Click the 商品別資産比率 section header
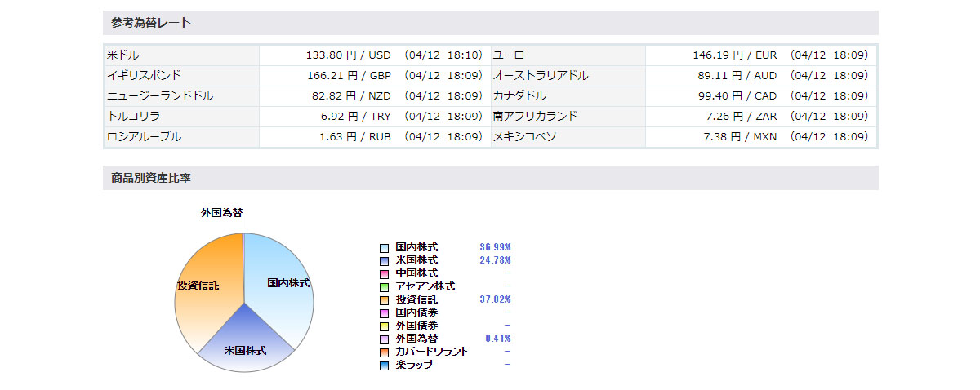The height and width of the screenshot is (390, 980). [151, 178]
